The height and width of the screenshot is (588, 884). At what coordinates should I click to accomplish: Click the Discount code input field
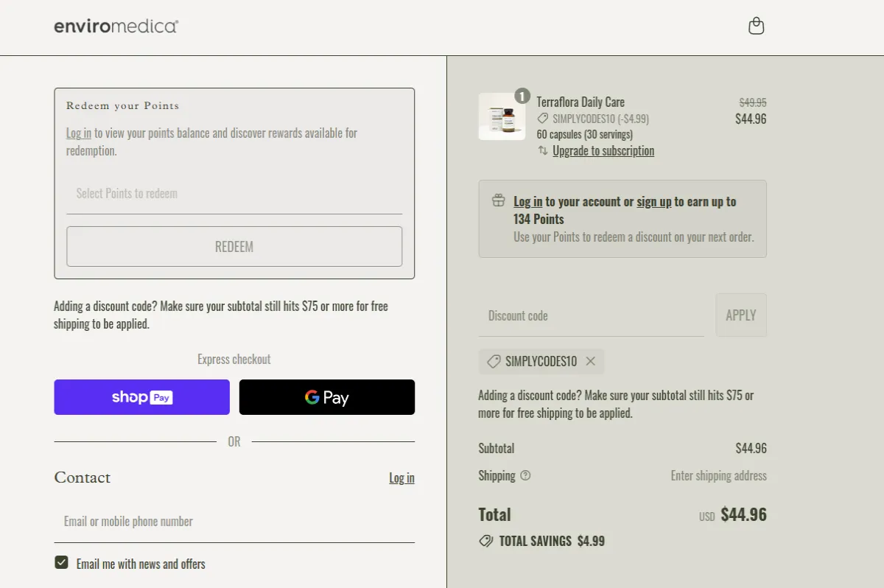[589, 315]
